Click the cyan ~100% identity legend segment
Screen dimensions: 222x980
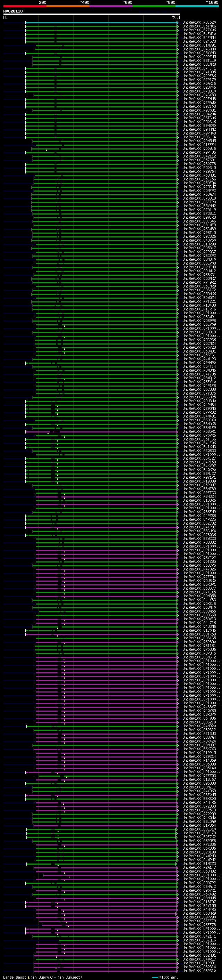click(x=197, y=6)
